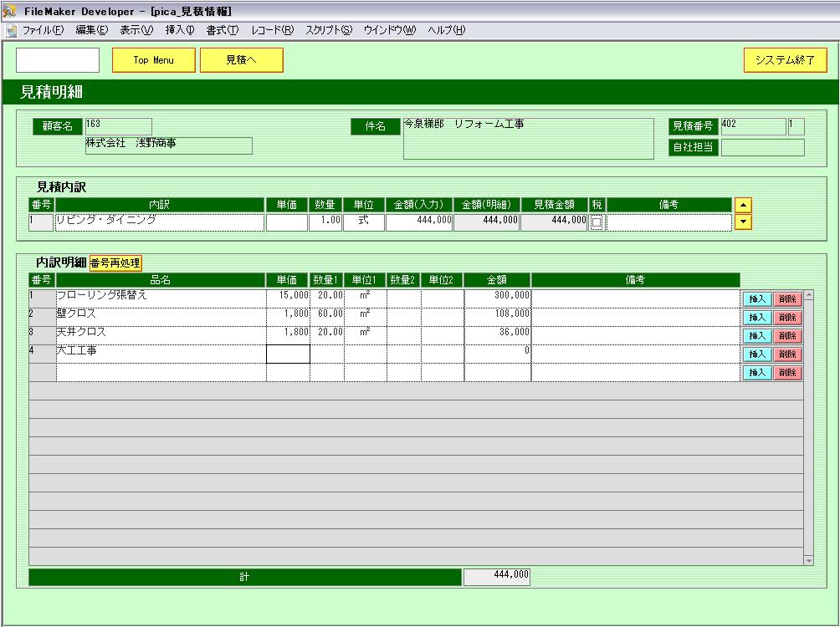Insert a row at フローリング張替え
The width and height of the screenshot is (840, 627).
coord(756,299)
